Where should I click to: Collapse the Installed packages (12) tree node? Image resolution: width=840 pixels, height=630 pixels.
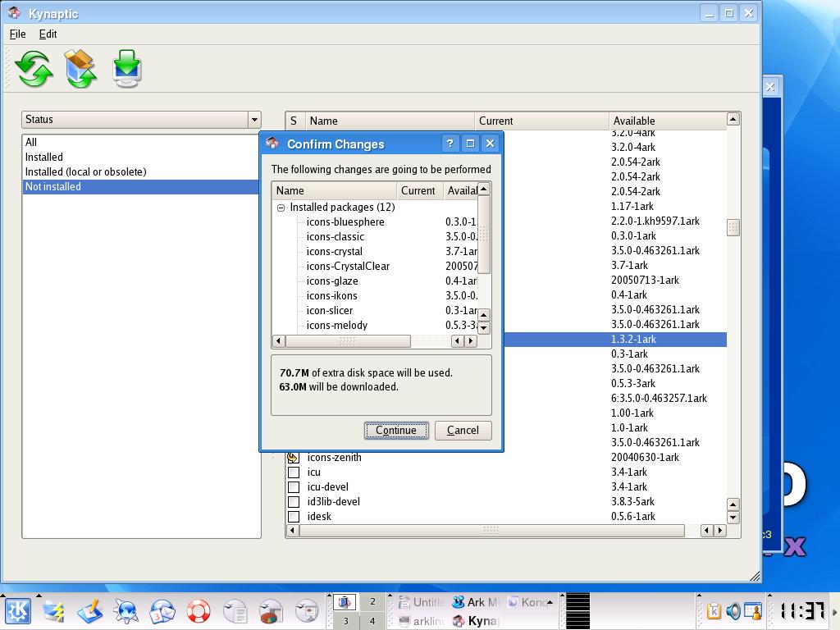[x=281, y=208]
